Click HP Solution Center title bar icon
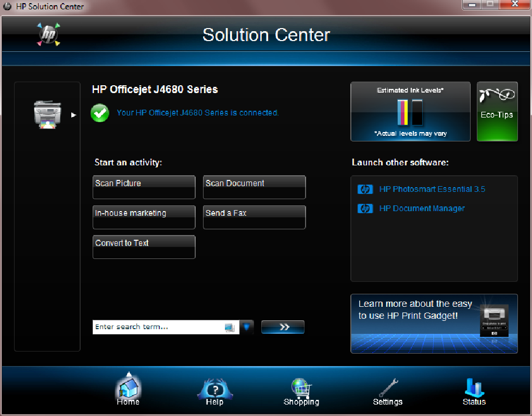The height and width of the screenshot is (416, 532). (x=7, y=6)
